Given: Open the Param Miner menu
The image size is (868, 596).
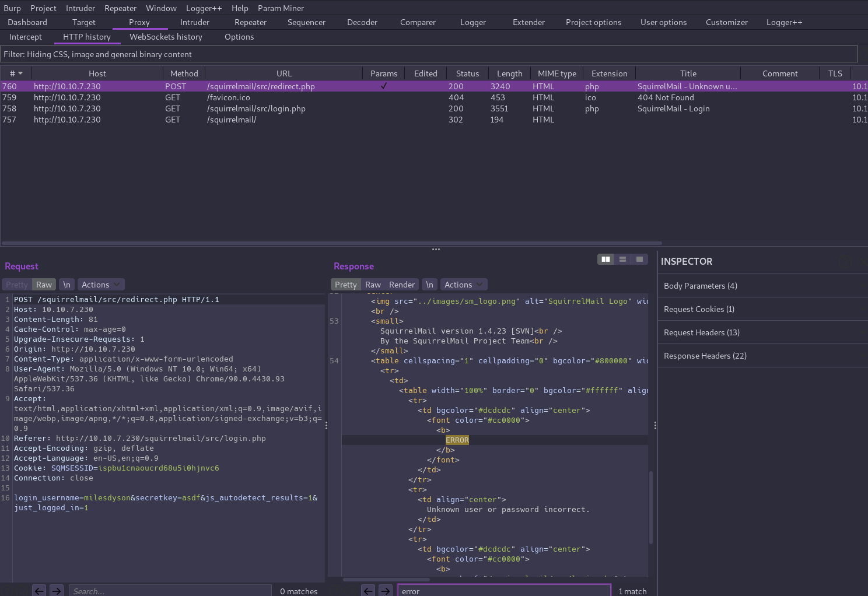Looking at the screenshot, I should tap(281, 8).
